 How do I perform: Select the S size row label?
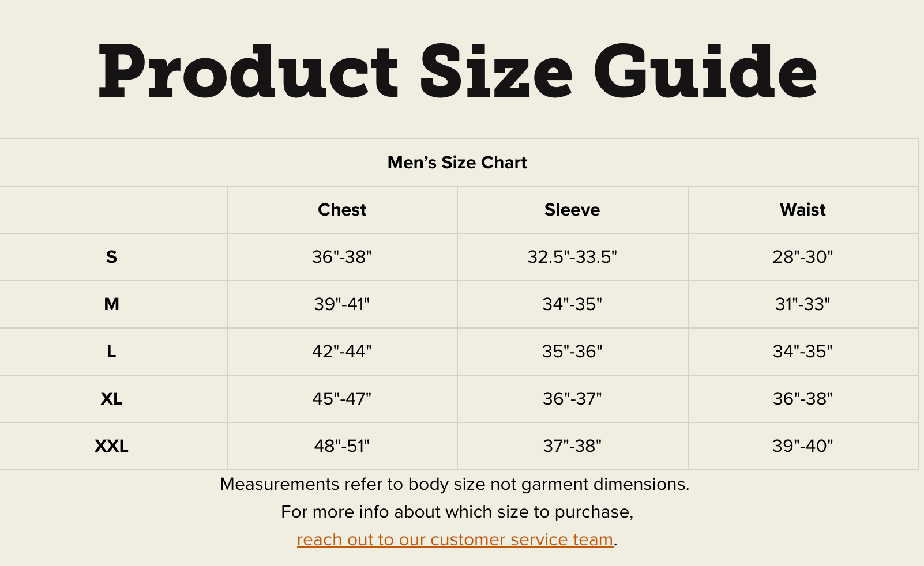[111, 257]
